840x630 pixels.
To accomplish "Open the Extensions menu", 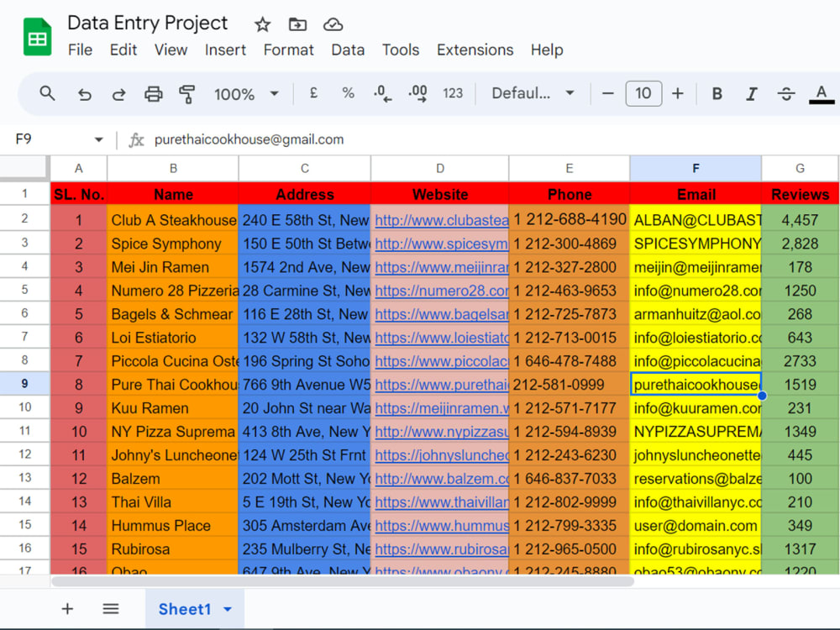I will [x=475, y=50].
